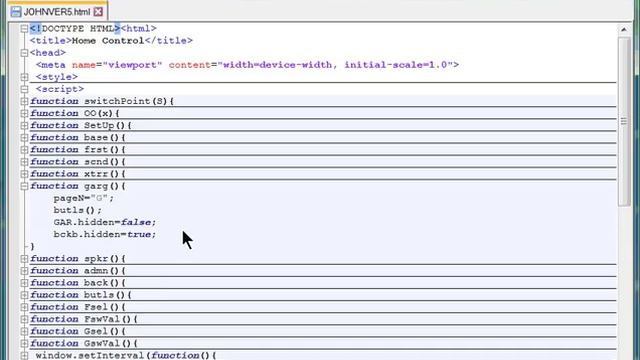Image resolution: width=640 pixels, height=360 pixels.
Task: Click the closing brace of function garg
Action: click(x=33, y=247)
